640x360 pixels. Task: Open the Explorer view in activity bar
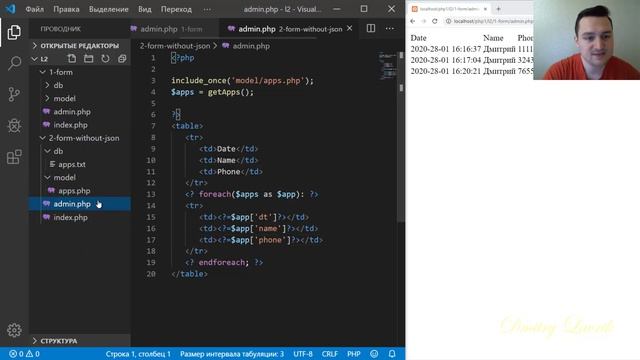(14, 32)
